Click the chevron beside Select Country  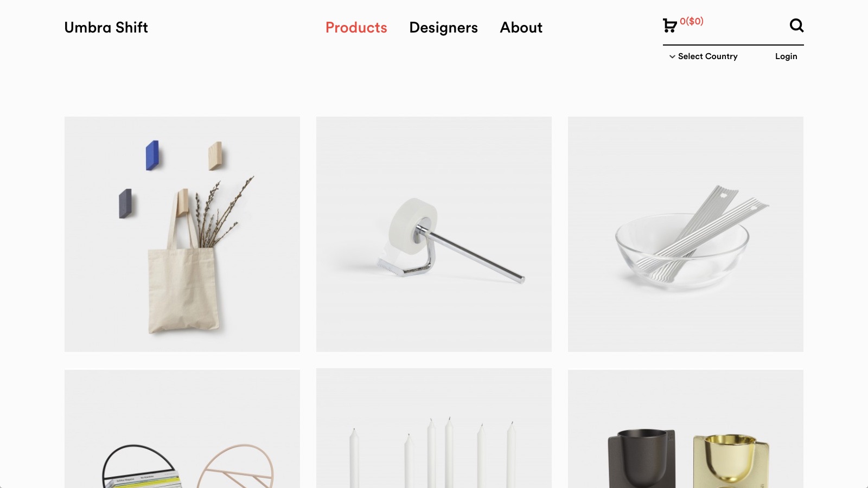tap(672, 56)
